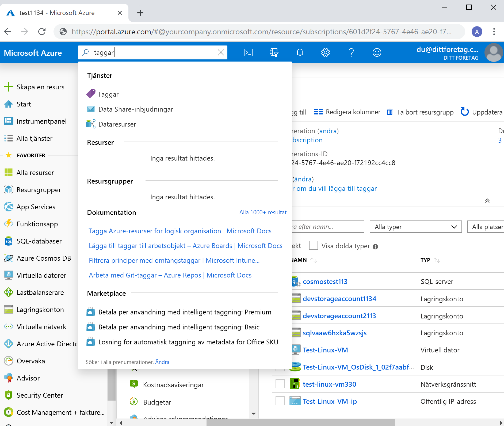Toggle the Visa dolda typer checkbox
Image resolution: width=504 pixels, height=426 pixels.
pos(313,245)
